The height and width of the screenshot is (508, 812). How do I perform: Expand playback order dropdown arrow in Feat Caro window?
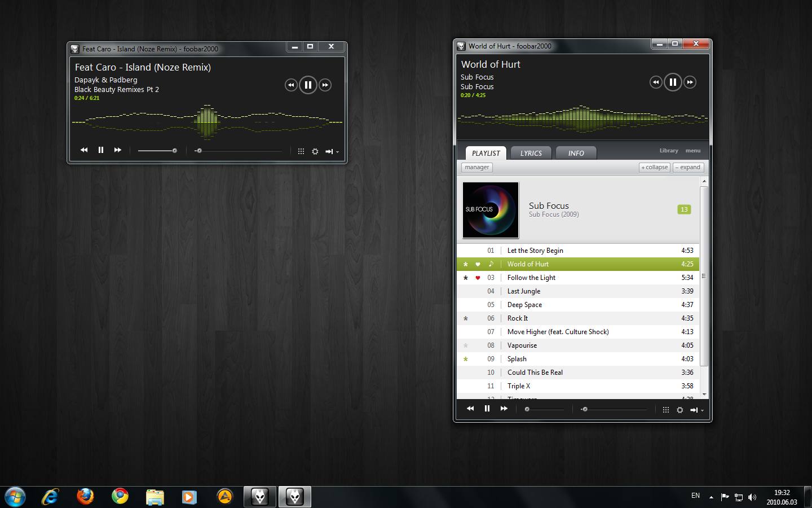(x=337, y=152)
